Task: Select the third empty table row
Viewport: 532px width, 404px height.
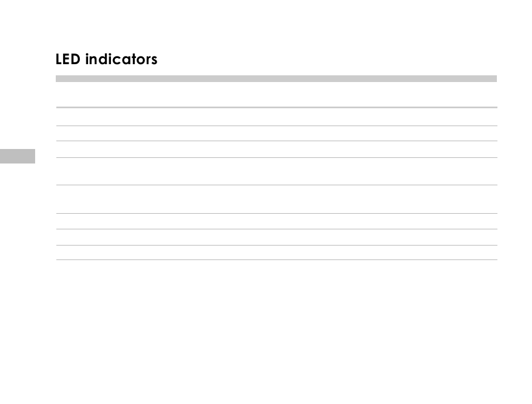Action: click(277, 150)
